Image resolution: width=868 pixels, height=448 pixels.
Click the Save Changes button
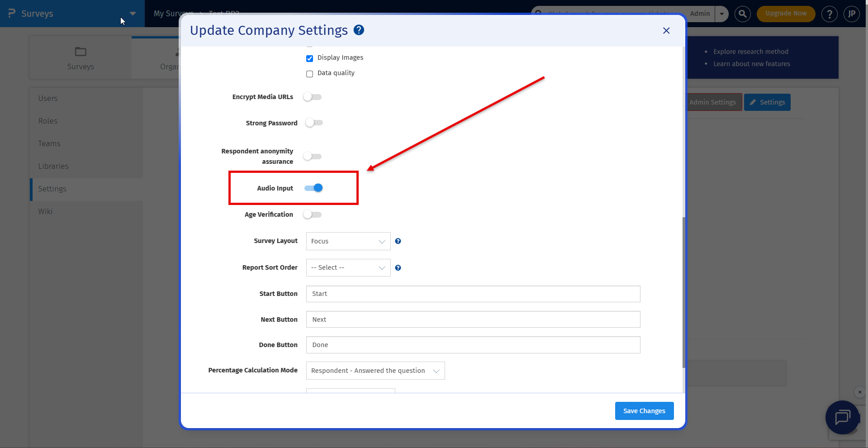[x=644, y=411]
